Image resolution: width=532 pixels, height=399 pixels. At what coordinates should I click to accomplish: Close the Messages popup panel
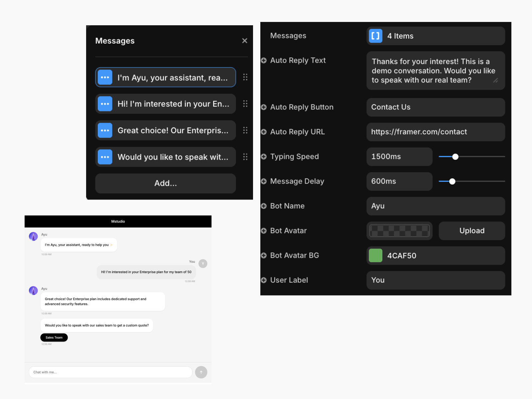[x=244, y=41]
